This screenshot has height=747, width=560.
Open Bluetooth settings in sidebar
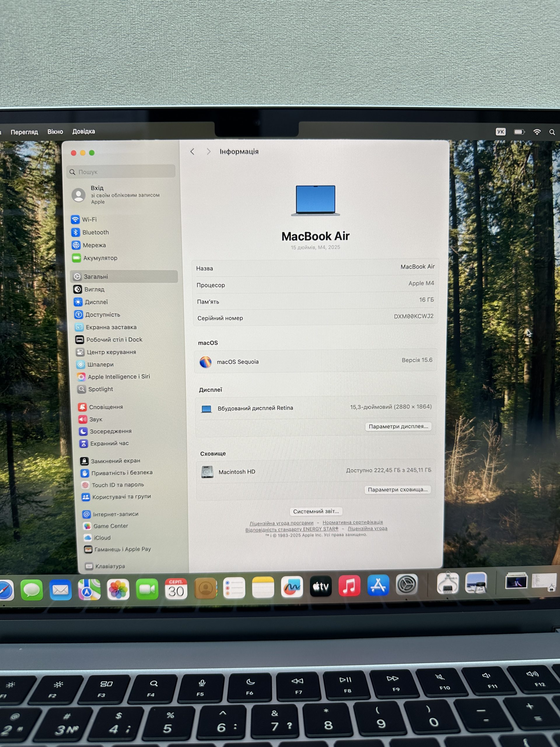click(x=90, y=232)
